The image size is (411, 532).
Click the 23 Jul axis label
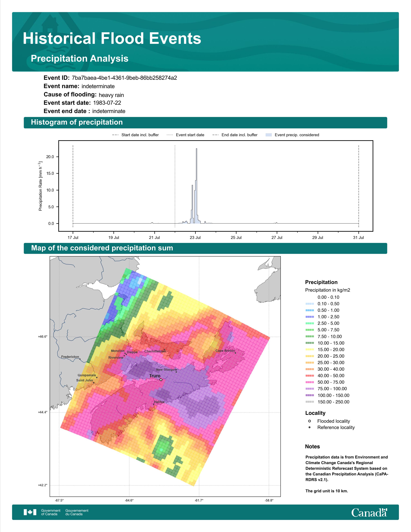pyautogui.click(x=195, y=237)
